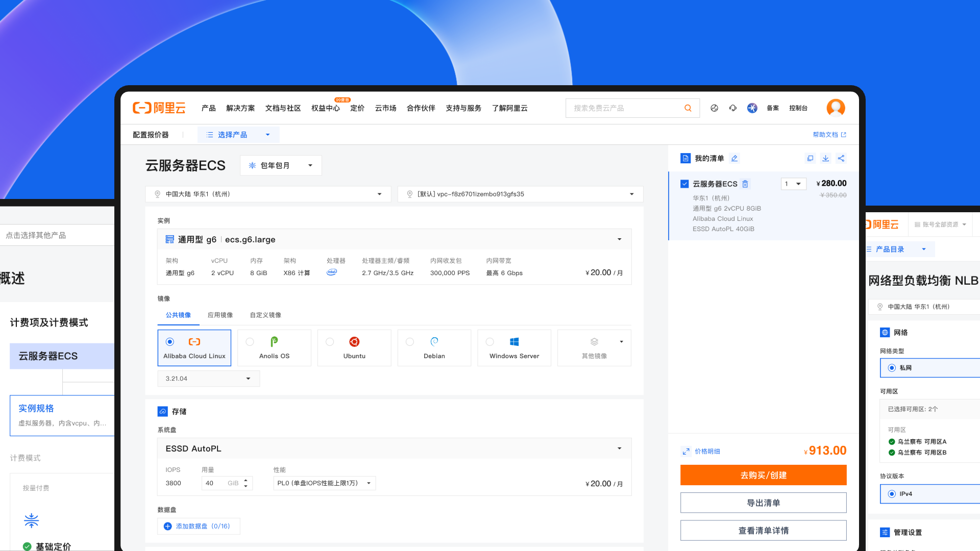
Task: Switch to 应用镜像 tab
Action: pyautogui.click(x=220, y=315)
